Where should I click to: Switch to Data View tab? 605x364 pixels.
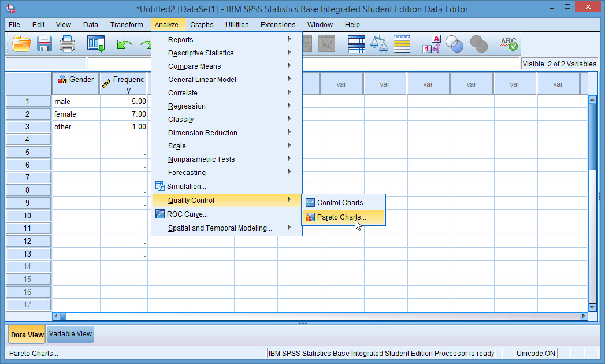[x=27, y=335]
